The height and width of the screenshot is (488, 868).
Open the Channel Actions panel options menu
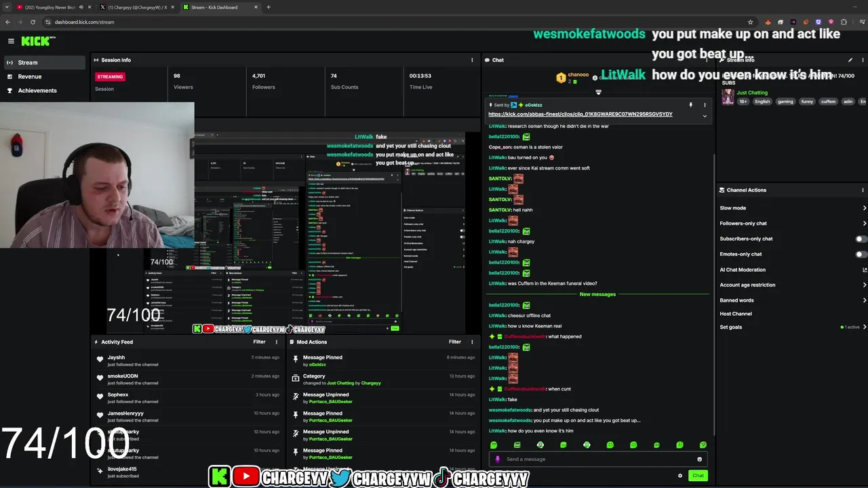point(863,190)
